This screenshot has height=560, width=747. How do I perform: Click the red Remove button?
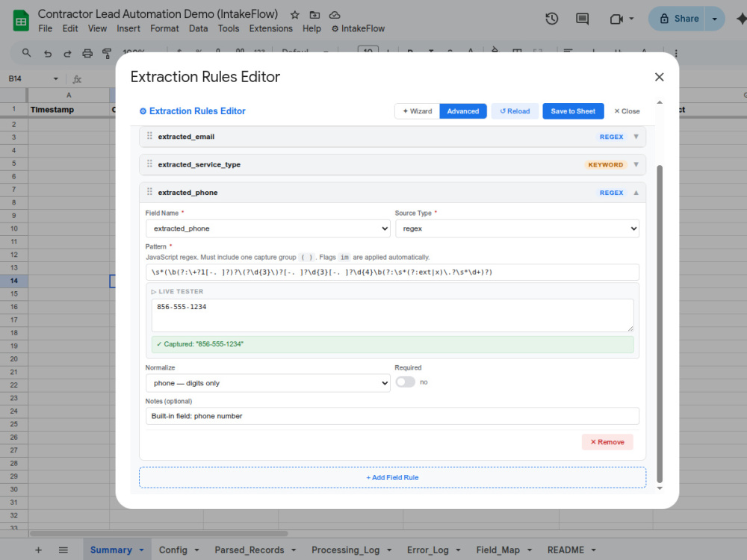pos(607,442)
